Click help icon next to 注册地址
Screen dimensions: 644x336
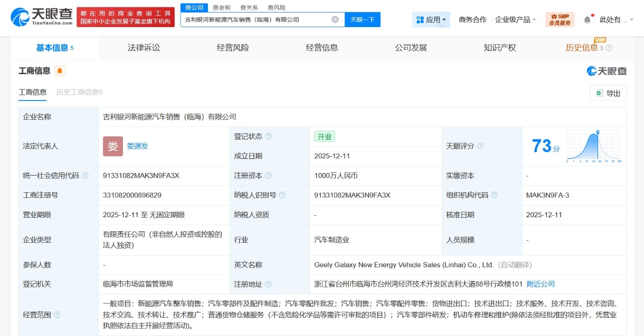[268, 284]
